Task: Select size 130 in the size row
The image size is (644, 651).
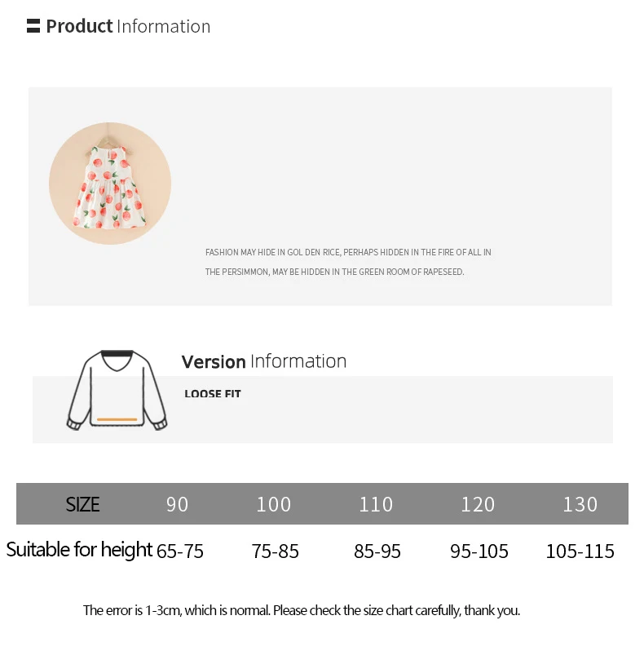Action: click(580, 504)
